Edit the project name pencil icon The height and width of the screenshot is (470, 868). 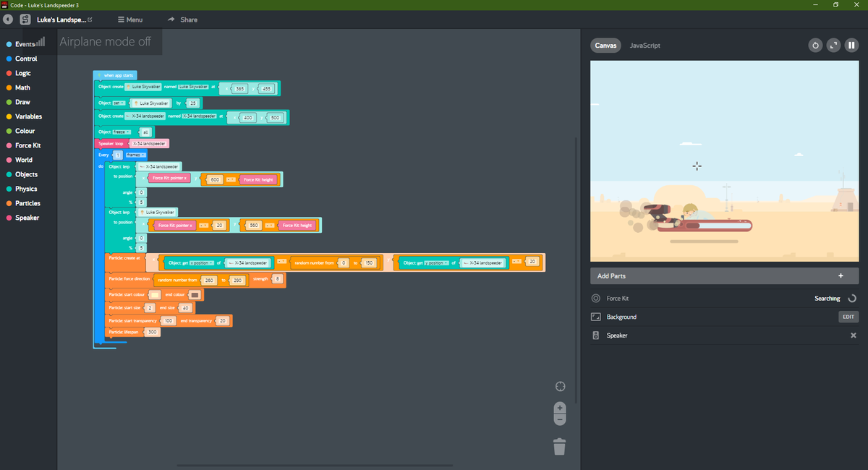click(90, 20)
